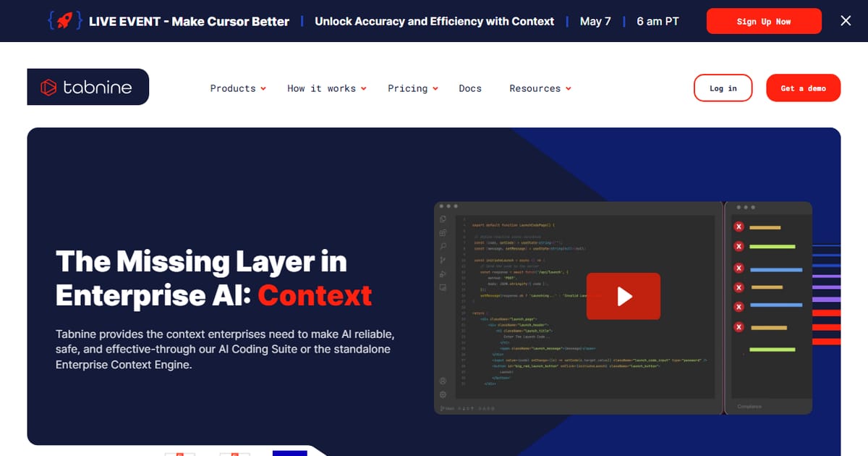Click the Log in button
Screen dimensions: 868x456
point(723,88)
